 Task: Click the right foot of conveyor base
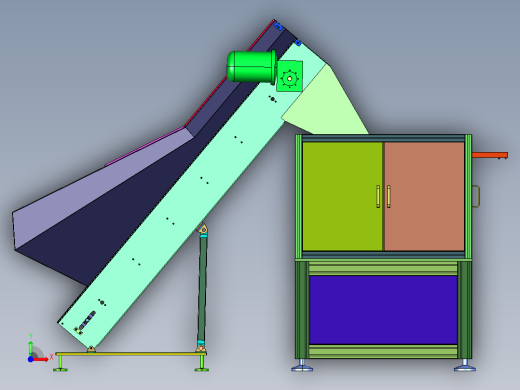point(202,363)
